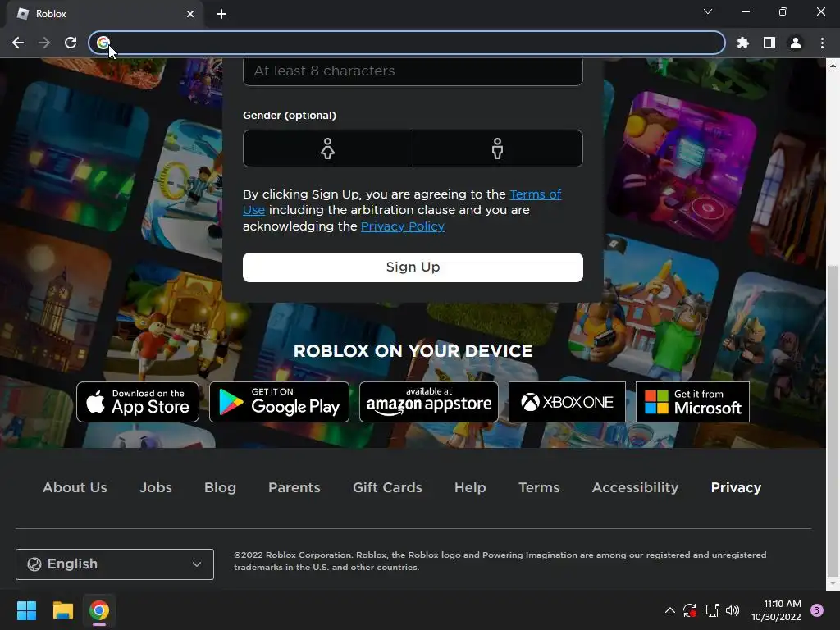Click the Google icon in address bar
The width and height of the screenshot is (840, 630).
(103, 43)
